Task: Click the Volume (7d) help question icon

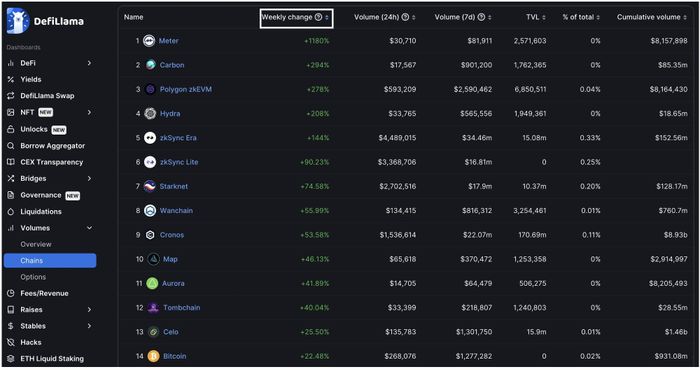Action: (x=481, y=17)
